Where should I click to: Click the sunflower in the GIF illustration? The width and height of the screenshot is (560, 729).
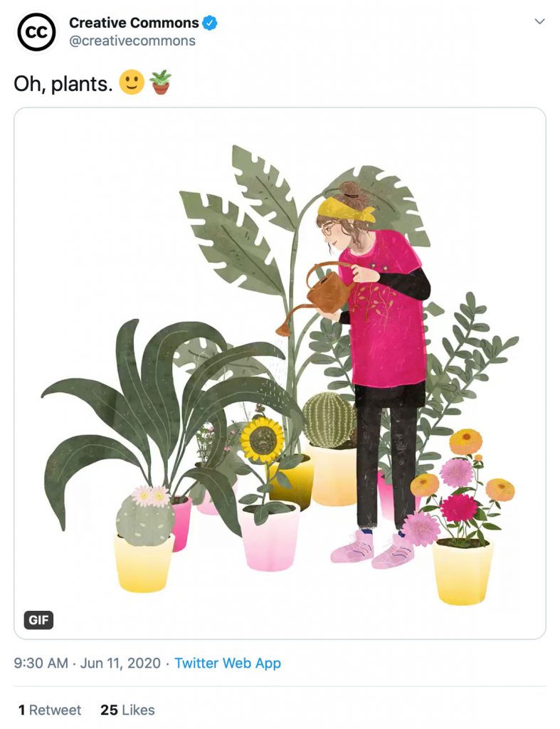coord(262,438)
